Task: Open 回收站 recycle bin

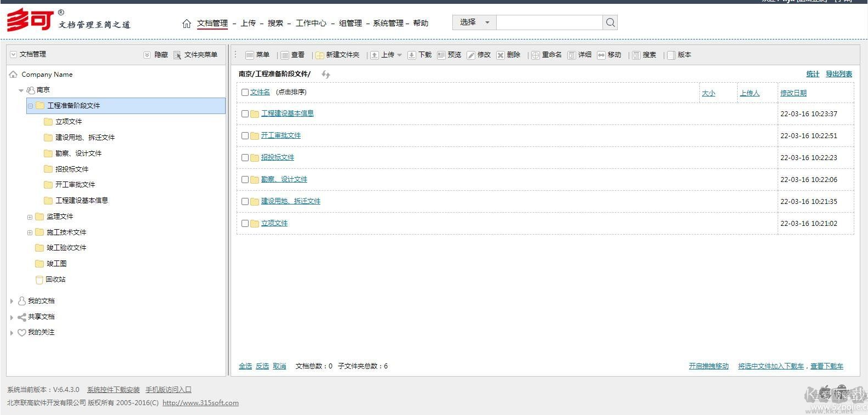Action: (50, 280)
